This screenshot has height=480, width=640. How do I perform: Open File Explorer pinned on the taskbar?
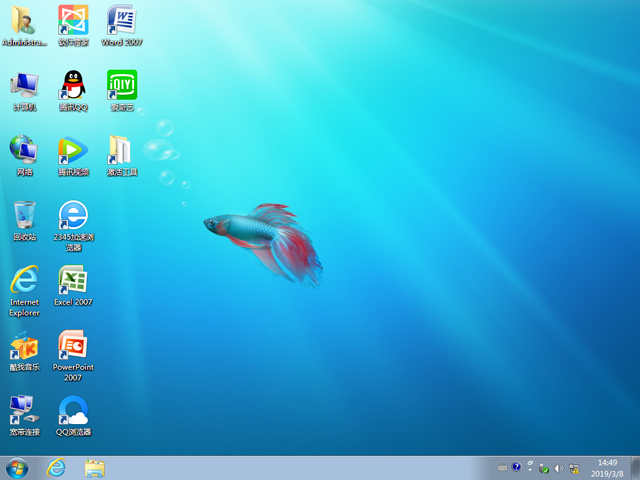click(95, 468)
